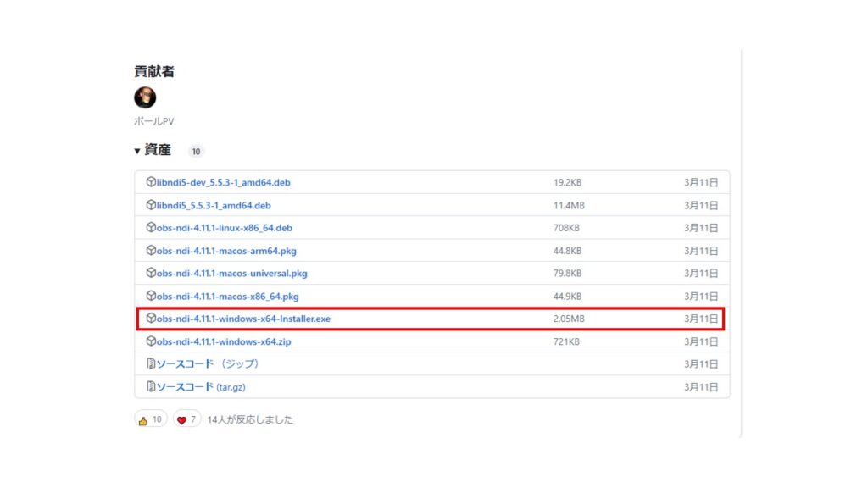Click the package icon beside windows-x64-Installer.exe
This screenshot has height=488, width=868.
click(x=151, y=318)
